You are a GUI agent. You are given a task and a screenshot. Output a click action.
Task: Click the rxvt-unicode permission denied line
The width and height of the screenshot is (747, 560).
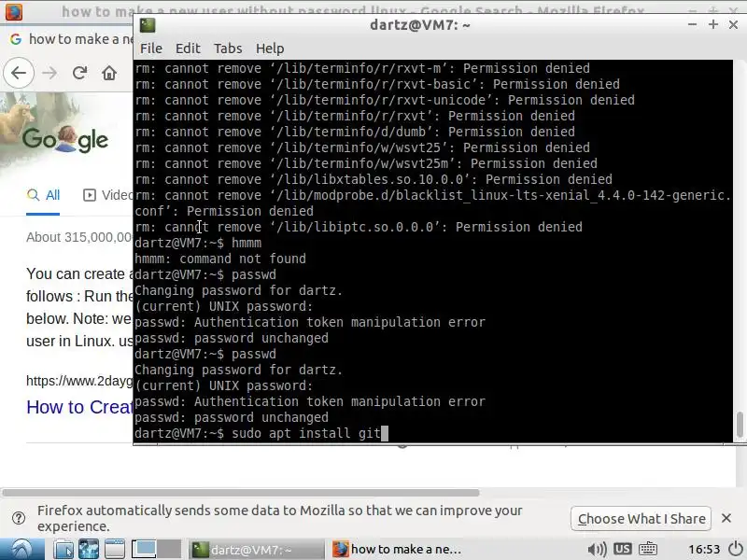click(385, 100)
